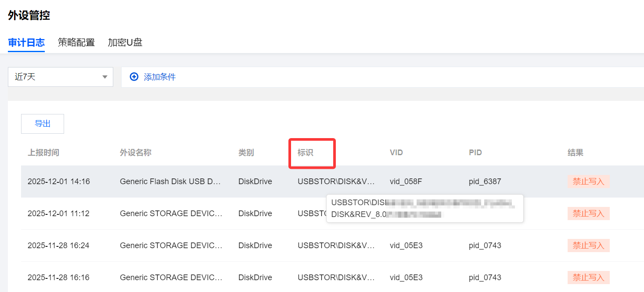Image resolution: width=644 pixels, height=292 pixels.
Task: Click vid_05E3 in the 16:24 row
Action: pos(406,246)
